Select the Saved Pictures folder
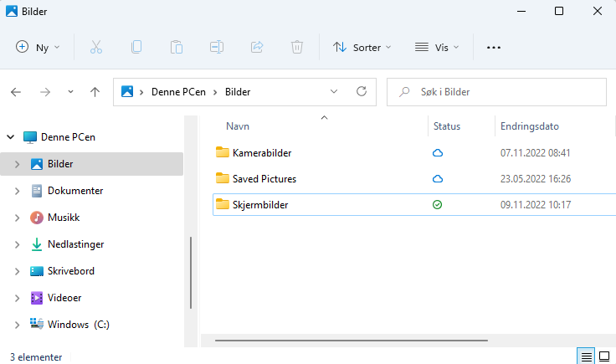 click(264, 179)
